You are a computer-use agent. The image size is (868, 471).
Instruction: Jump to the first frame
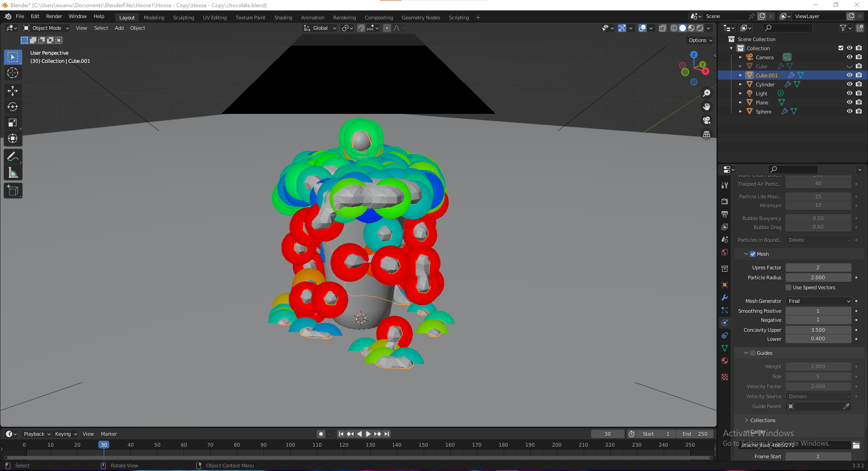click(341, 434)
